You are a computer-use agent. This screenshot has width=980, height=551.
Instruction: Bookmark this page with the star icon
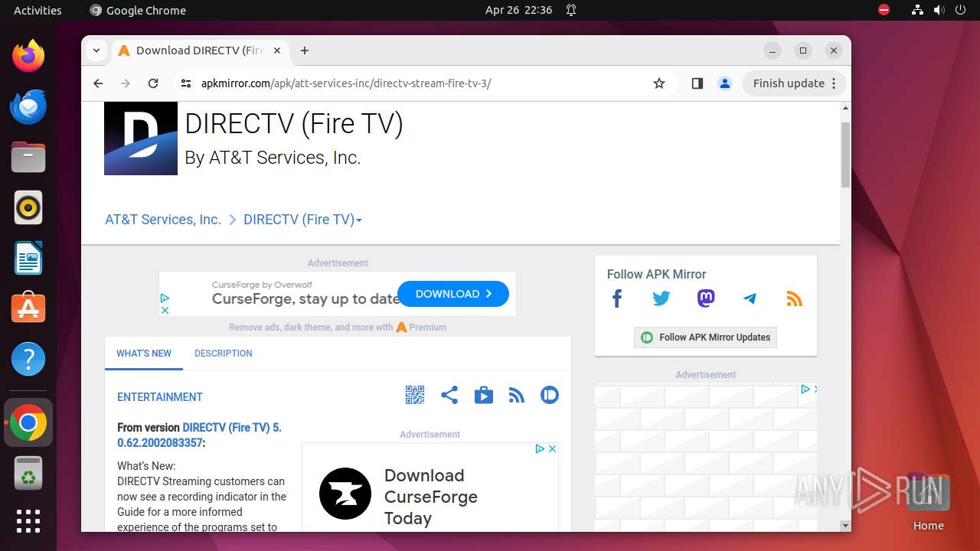(659, 83)
